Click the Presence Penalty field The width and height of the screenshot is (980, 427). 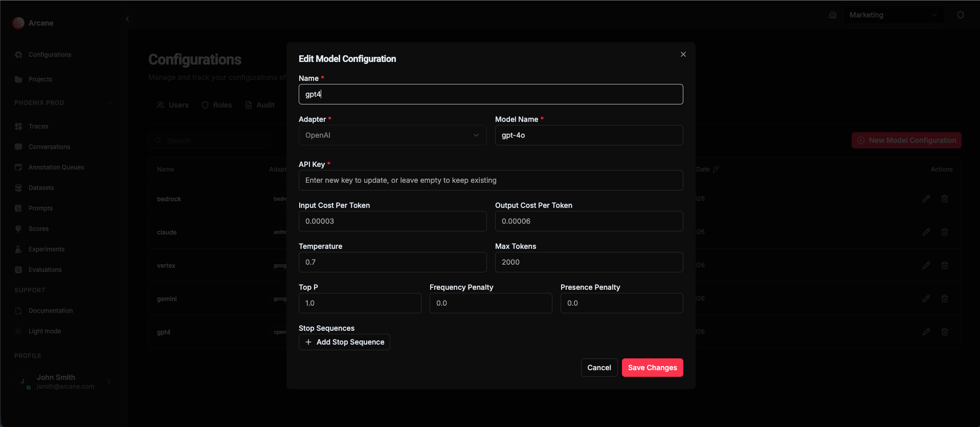pos(622,303)
